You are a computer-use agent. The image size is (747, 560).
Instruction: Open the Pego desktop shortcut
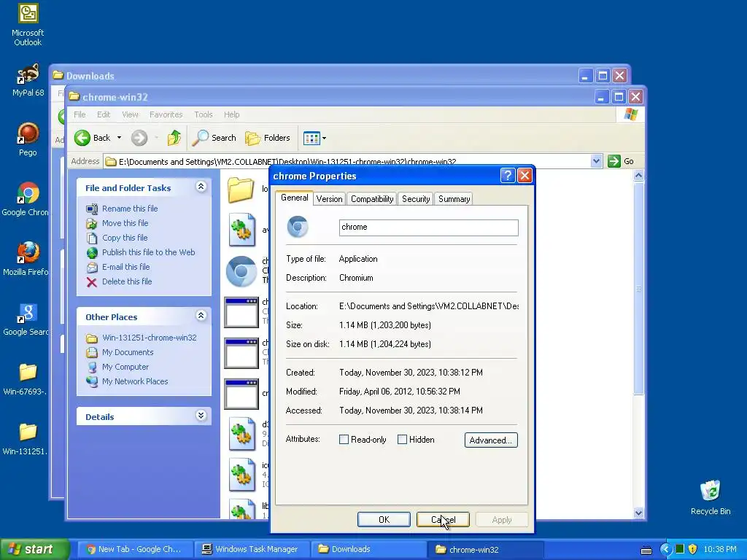pyautogui.click(x=28, y=139)
